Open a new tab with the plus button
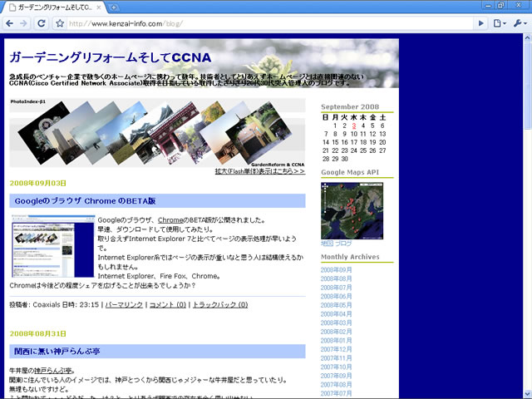Screen dimensions: 532x399 tap(113, 7)
